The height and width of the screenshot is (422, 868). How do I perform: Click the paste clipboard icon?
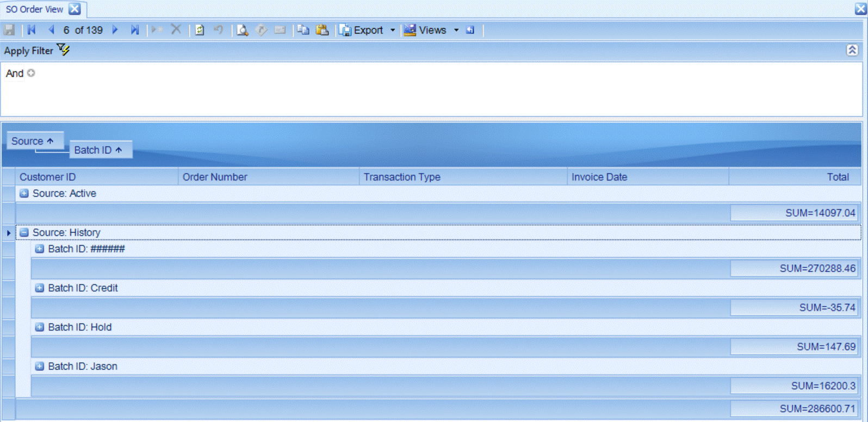coord(323,30)
